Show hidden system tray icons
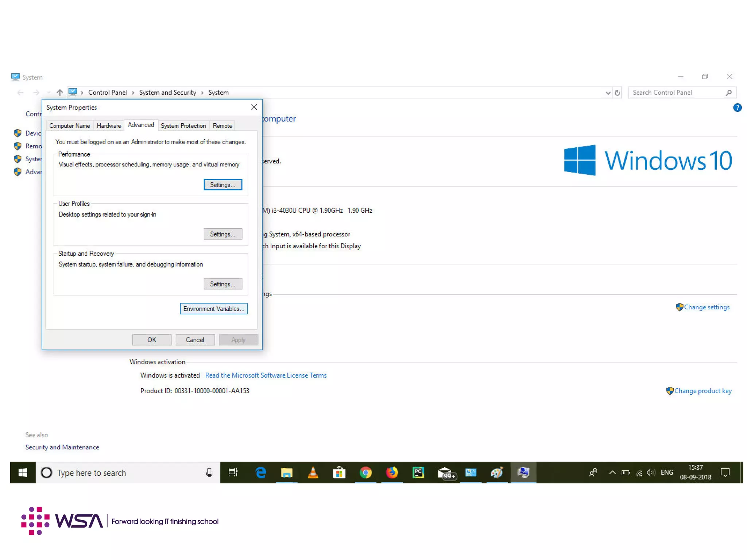 click(x=612, y=472)
